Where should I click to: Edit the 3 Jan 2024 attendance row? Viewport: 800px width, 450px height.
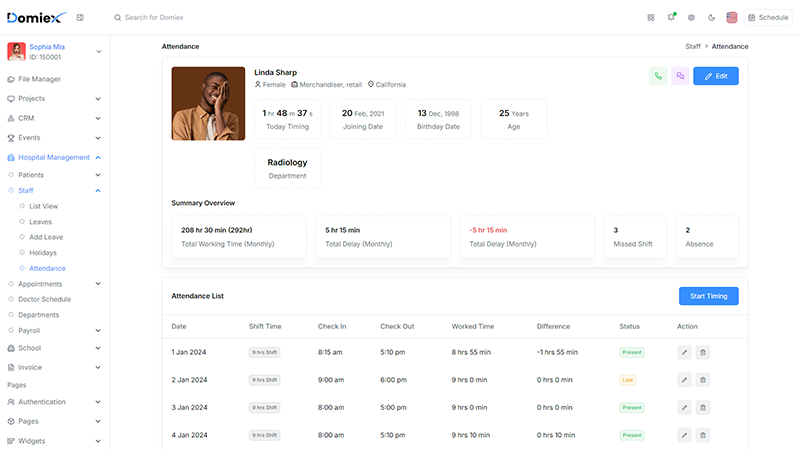(x=684, y=408)
